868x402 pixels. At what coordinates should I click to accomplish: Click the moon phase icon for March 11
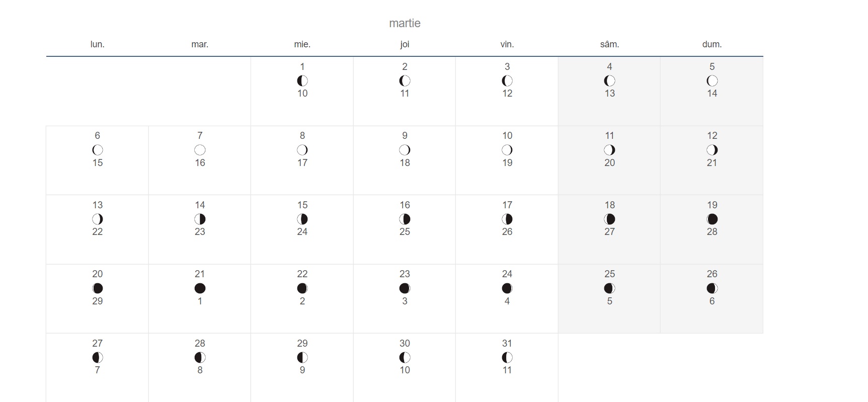pyautogui.click(x=609, y=150)
